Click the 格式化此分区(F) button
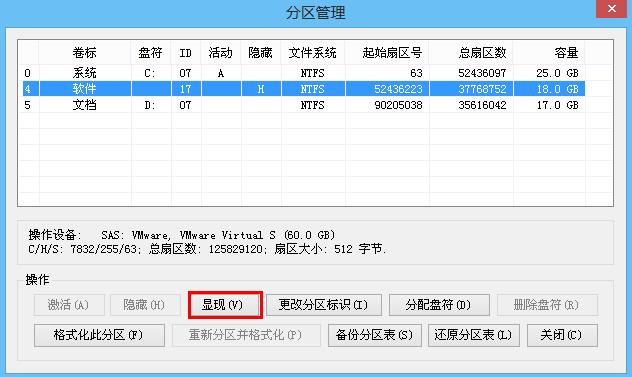Viewport: 632px width, 377px height. pos(99,335)
